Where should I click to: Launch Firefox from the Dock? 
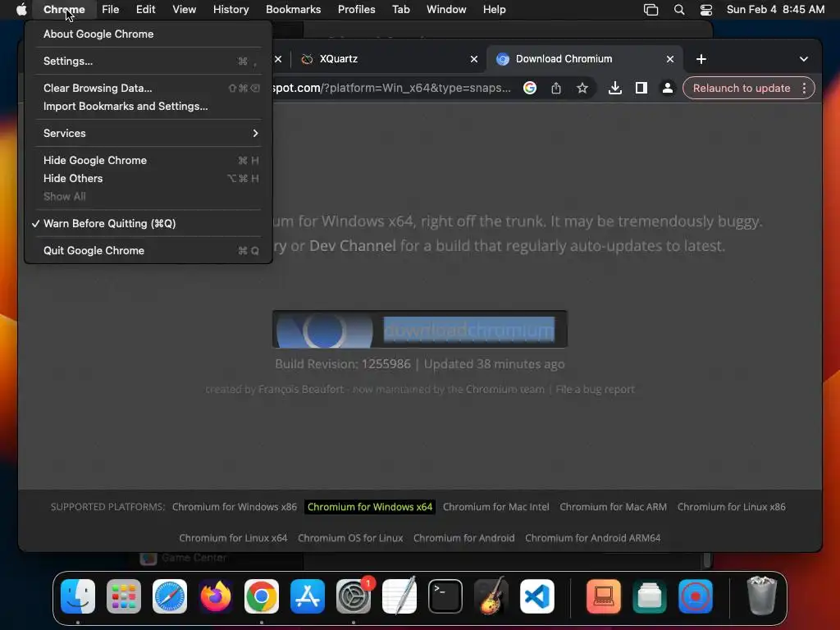pos(216,596)
